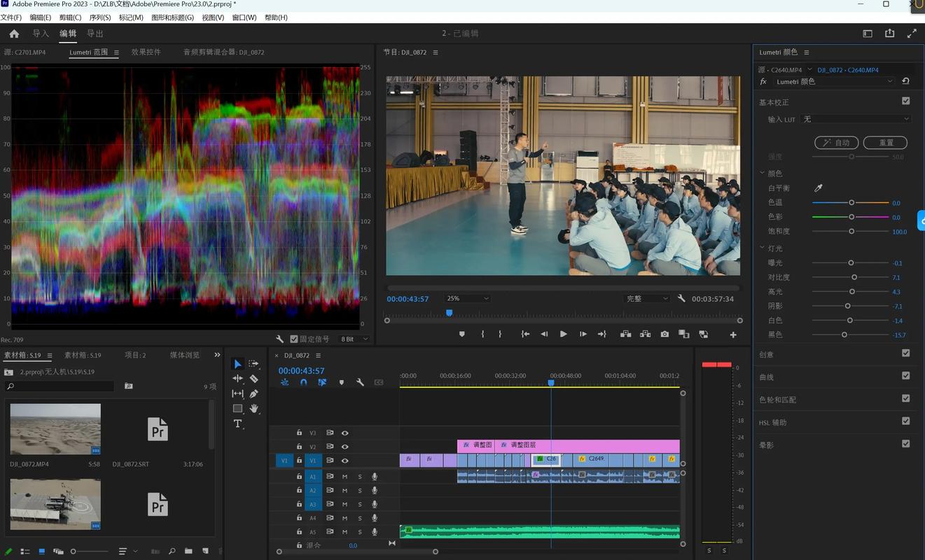This screenshot has width=925, height=560.
Task: Open the 25% zoom level dropdown
Action: 468,299
